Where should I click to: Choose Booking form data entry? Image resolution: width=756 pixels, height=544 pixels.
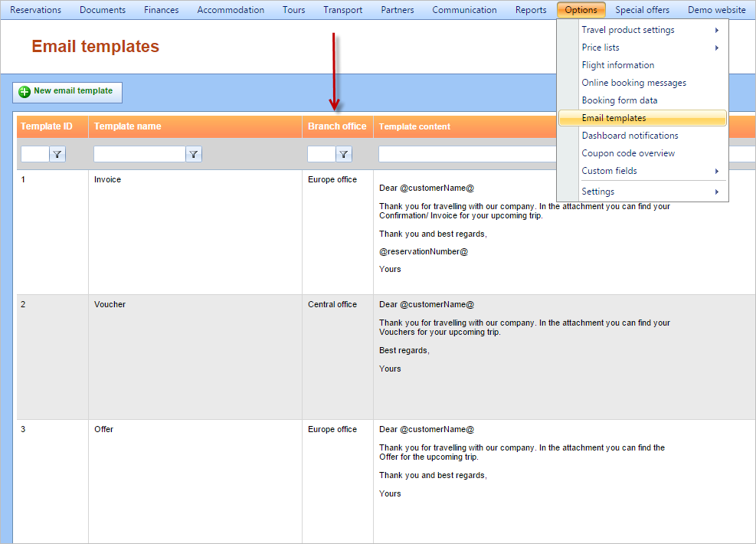coord(643,100)
